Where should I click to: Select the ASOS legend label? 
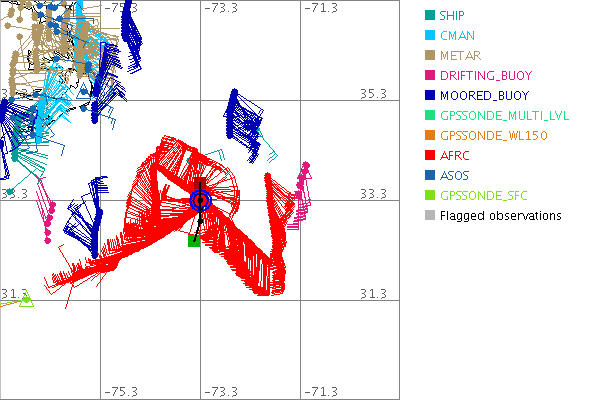click(456, 175)
